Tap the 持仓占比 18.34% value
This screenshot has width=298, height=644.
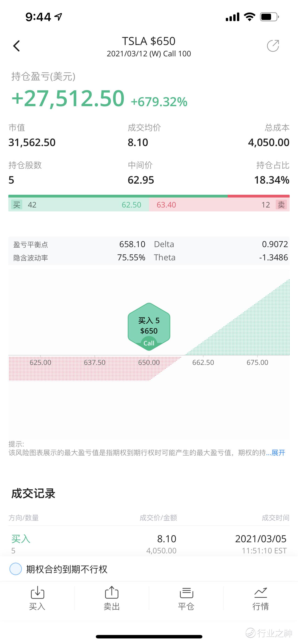point(272,180)
